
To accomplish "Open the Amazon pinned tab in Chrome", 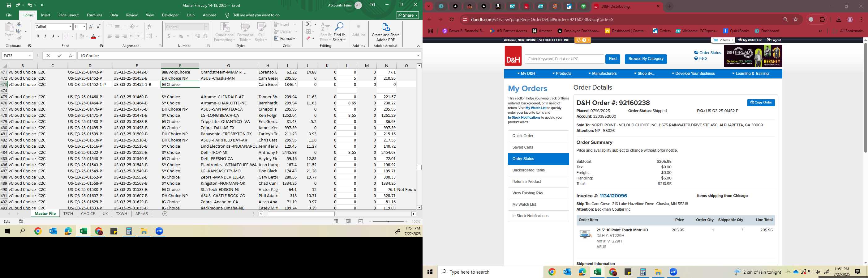I will [498, 6].
